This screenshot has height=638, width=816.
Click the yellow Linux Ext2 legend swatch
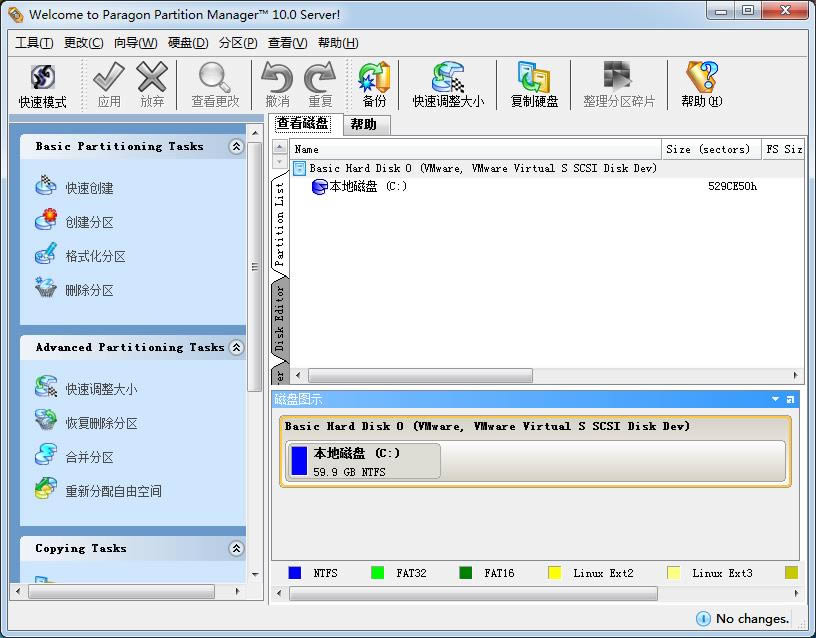tap(555, 573)
